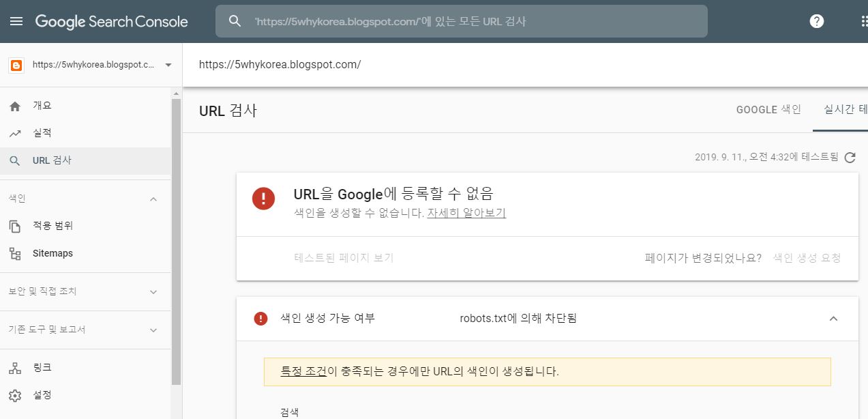The image size is (868, 419).
Task: Click the sitemap tree icon
Action: coord(15,254)
